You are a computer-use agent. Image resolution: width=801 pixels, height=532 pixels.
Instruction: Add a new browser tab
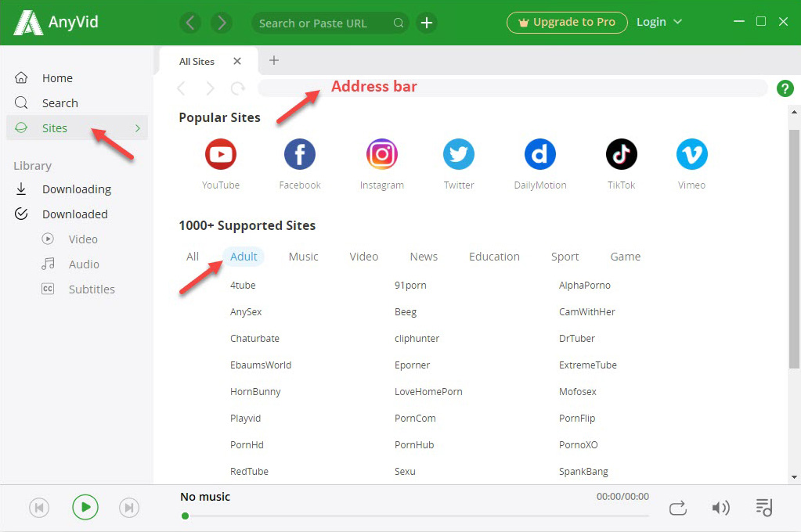(x=274, y=60)
